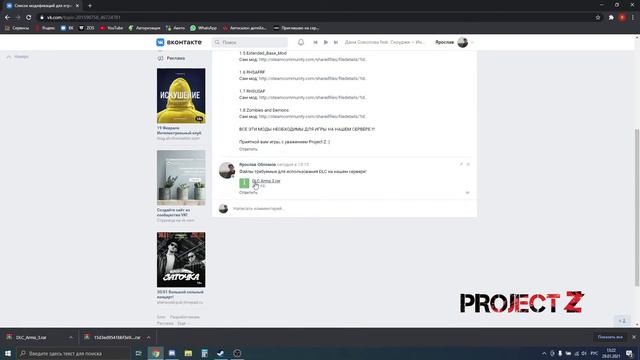Open the Искушение yellow hoodie ad
Screen dimensions: 640x360
point(181,96)
